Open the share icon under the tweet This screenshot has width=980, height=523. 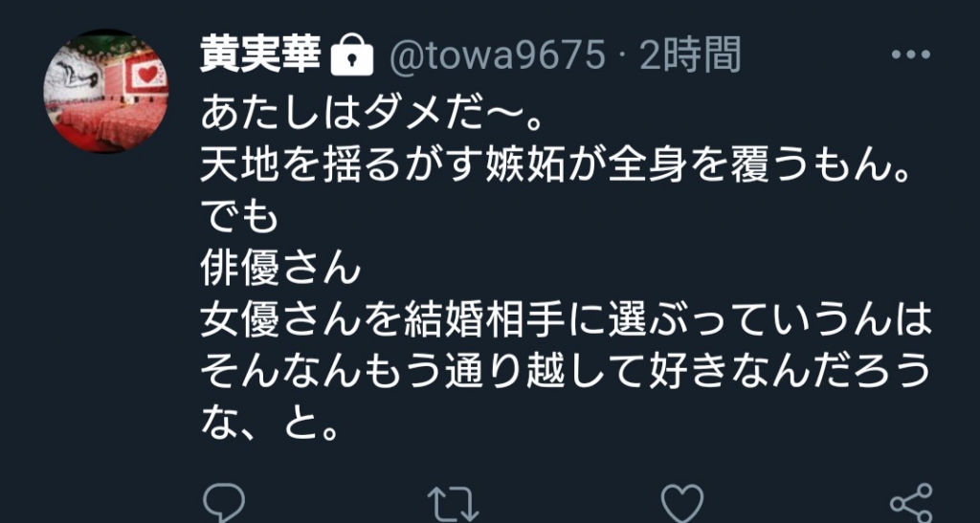[911, 503]
